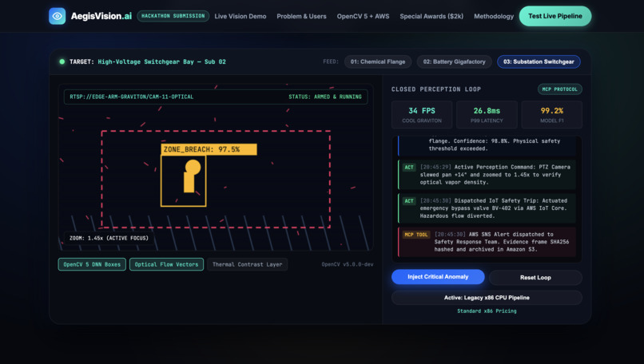Toggle the Active: Legacy x86 CPU Pipeline button

(x=487, y=298)
